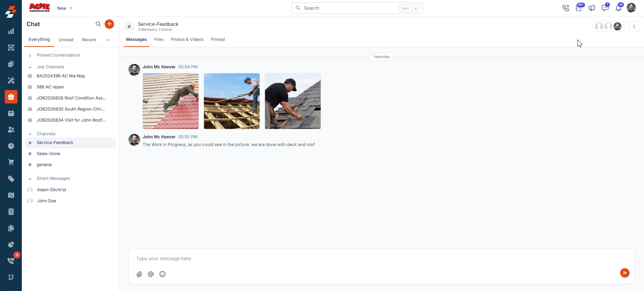Image resolution: width=644 pixels, height=291 pixels.
Task: Open the phone call icon in top bar
Action: (566, 8)
